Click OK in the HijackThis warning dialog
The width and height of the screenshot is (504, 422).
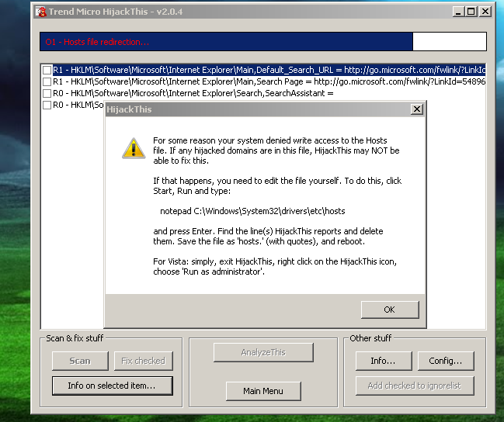tap(390, 310)
